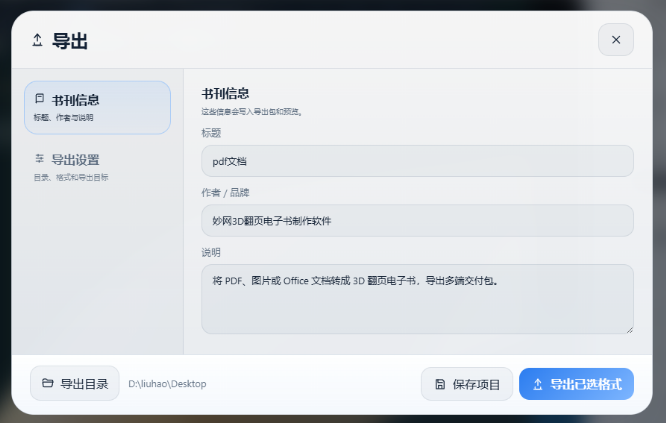
Task: Close the 导出 dialog with the X
Action: point(616,39)
